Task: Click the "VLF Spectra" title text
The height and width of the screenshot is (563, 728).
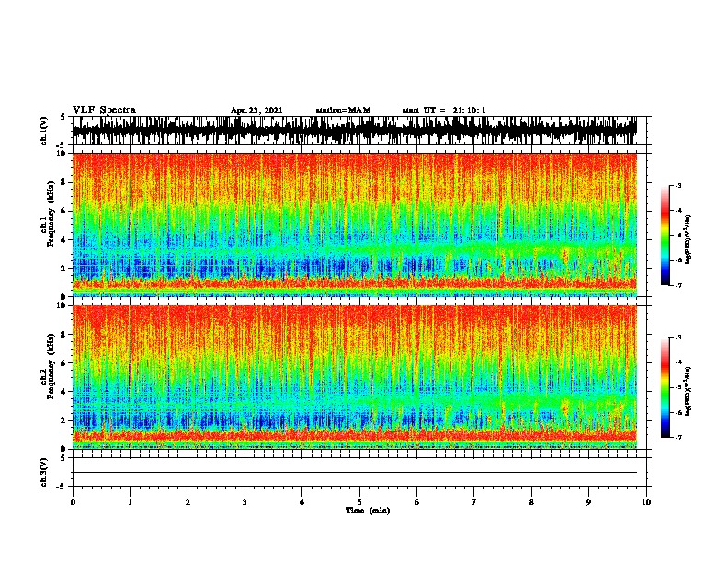Action: pos(104,110)
